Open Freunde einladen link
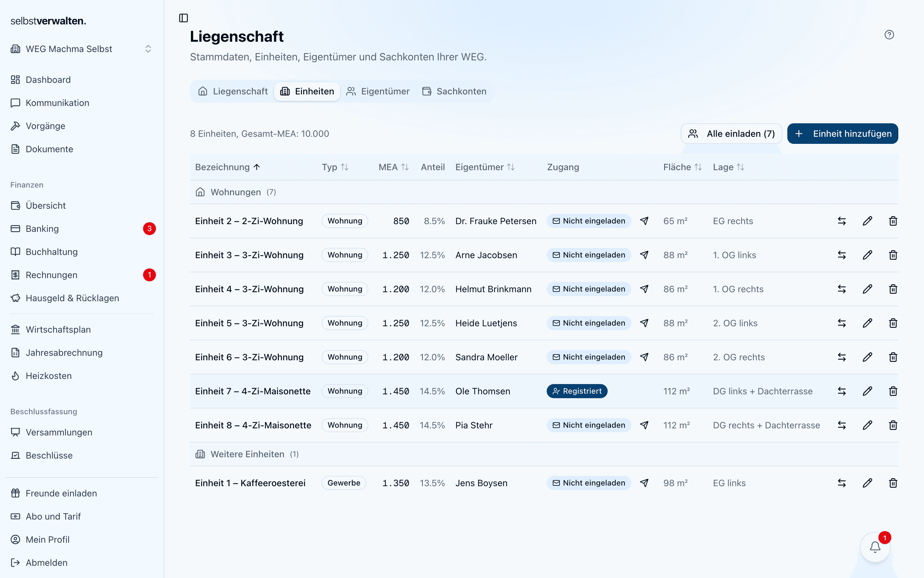 point(82,493)
